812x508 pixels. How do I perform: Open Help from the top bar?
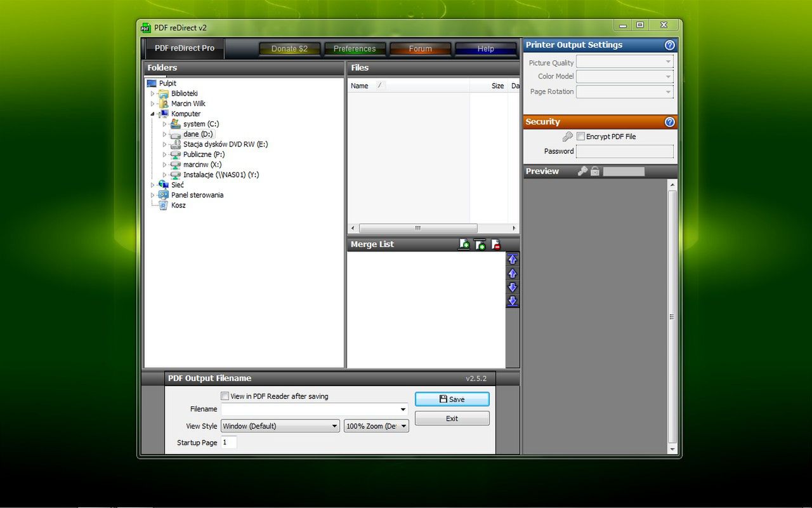485,49
